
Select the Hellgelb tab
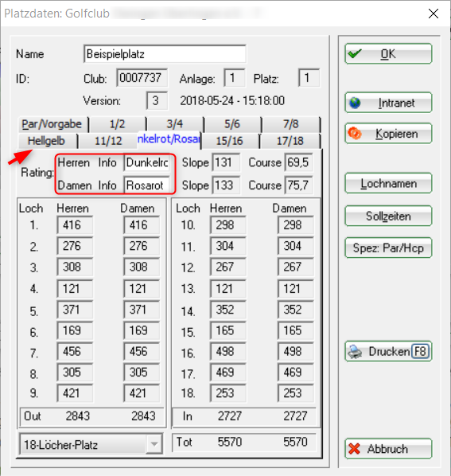pos(46,141)
